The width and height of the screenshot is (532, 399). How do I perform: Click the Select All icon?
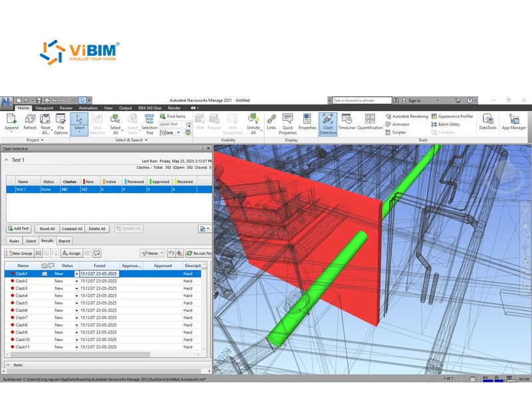(x=115, y=124)
